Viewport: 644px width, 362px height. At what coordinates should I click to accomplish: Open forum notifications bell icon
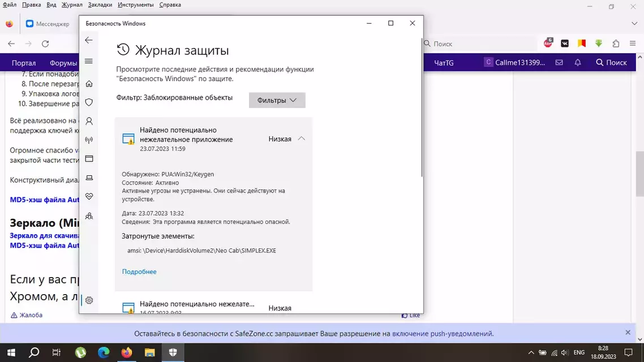click(x=577, y=62)
